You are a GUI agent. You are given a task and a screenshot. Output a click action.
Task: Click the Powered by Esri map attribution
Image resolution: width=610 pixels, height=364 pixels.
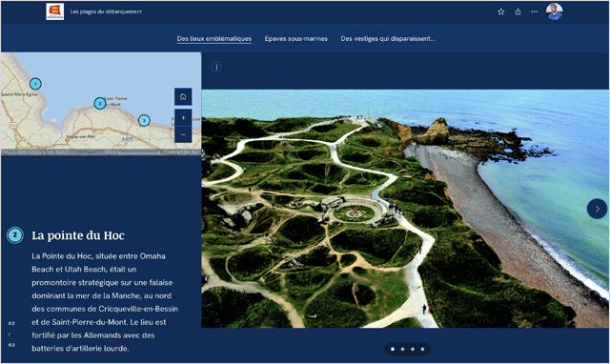pyautogui.click(x=181, y=152)
